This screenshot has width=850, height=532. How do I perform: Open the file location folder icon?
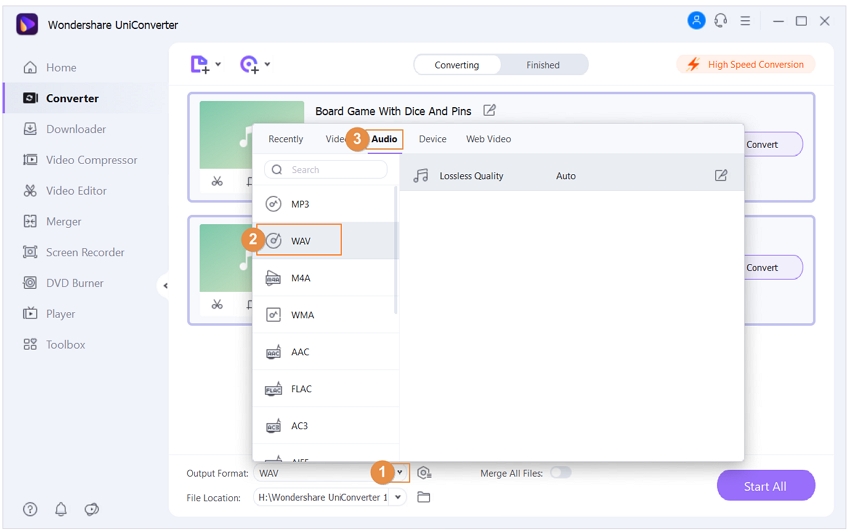coord(423,497)
